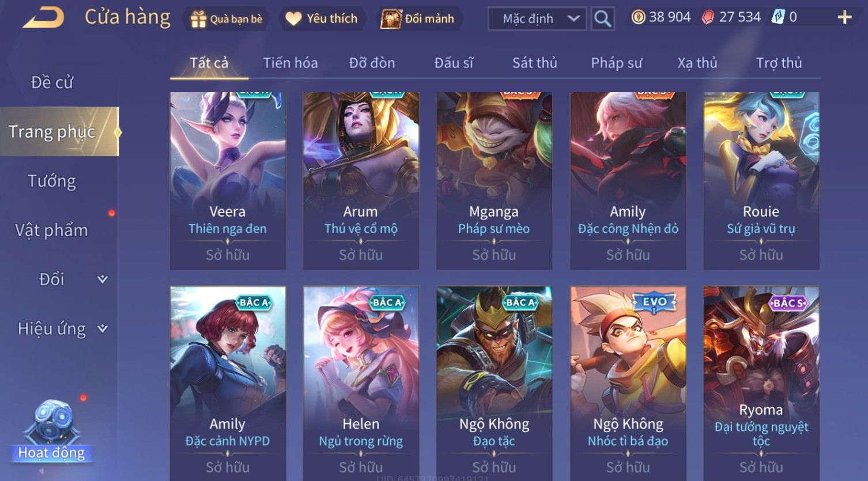Open the Vật phẩm sidebar section
The image size is (868, 481).
(x=52, y=230)
